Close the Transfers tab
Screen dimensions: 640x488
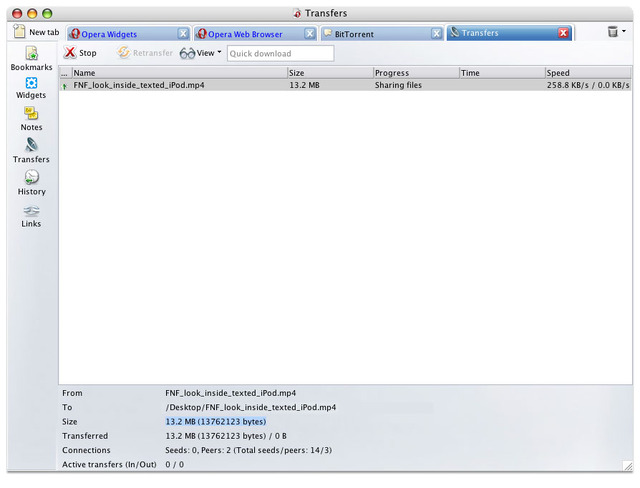[563, 33]
